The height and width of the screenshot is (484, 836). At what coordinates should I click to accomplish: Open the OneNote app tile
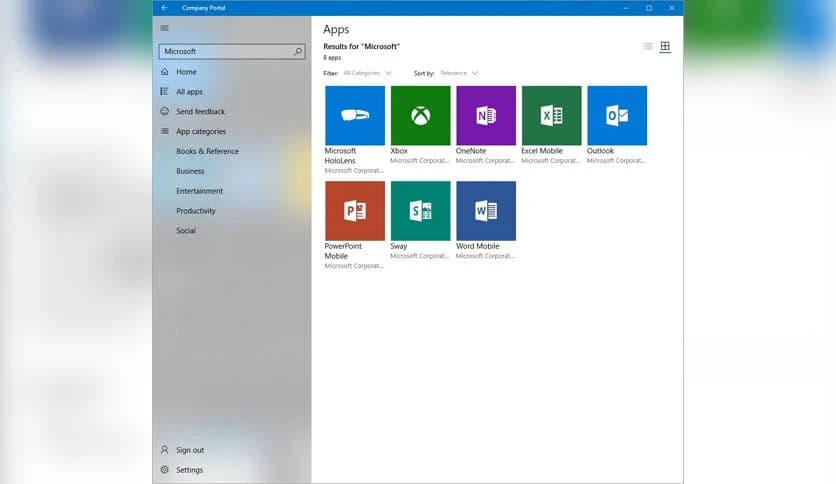[x=486, y=115]
